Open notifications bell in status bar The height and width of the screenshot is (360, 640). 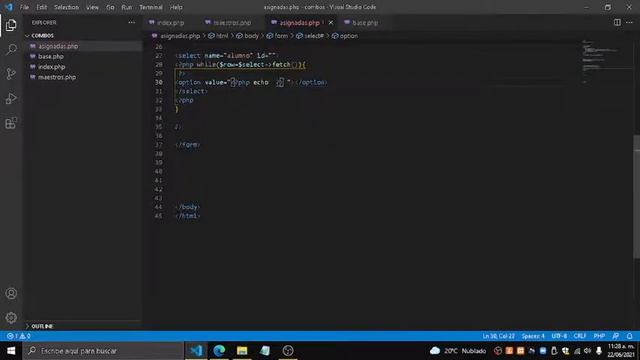pos(629,336)
